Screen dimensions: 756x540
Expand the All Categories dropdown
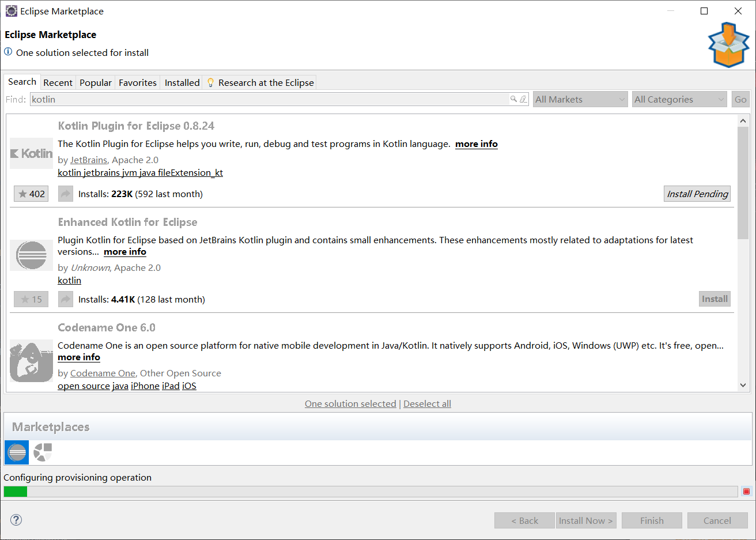coord(679,99)
